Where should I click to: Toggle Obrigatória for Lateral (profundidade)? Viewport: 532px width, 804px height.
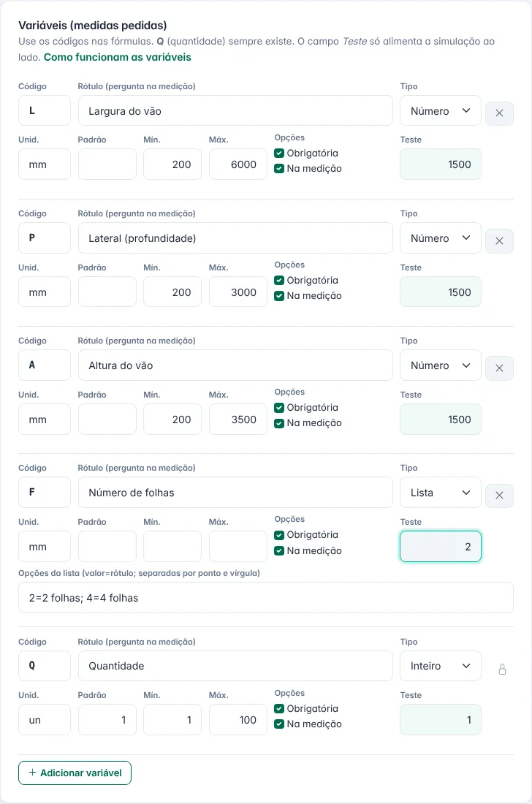pos(279,280)
